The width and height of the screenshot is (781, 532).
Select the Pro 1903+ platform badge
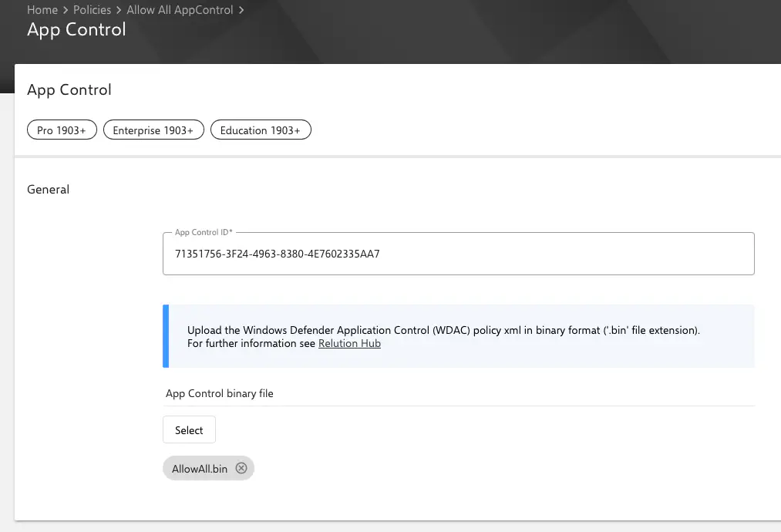point(62,130)
